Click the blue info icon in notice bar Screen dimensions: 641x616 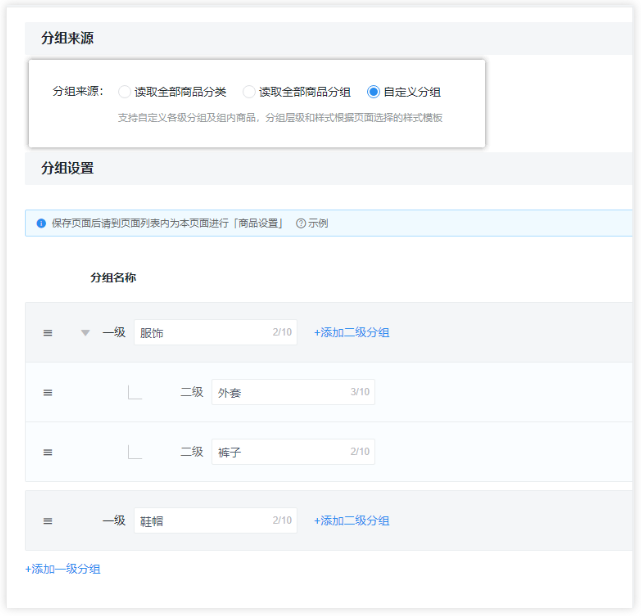tap(40, 223)
